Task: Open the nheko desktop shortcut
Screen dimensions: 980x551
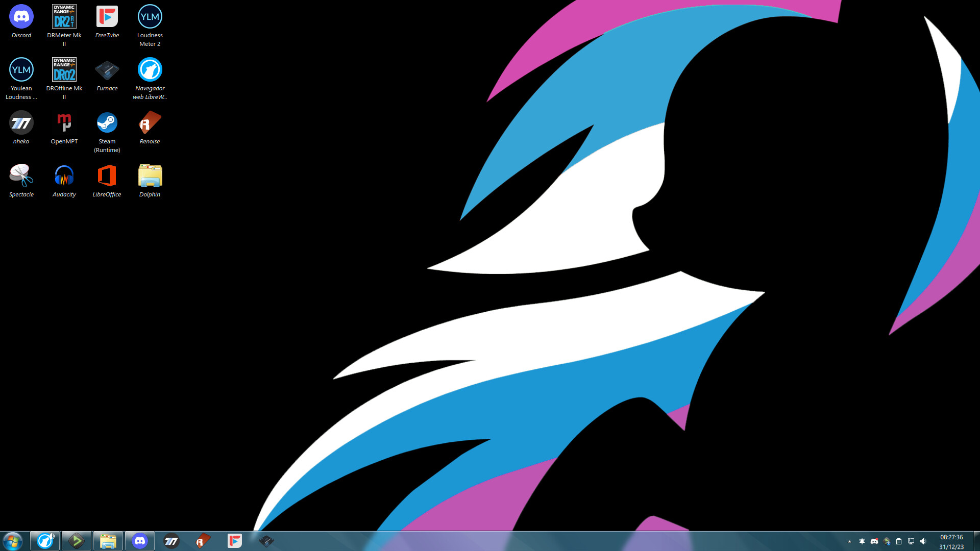Action: pyautogui.click(x=21, y=123)
